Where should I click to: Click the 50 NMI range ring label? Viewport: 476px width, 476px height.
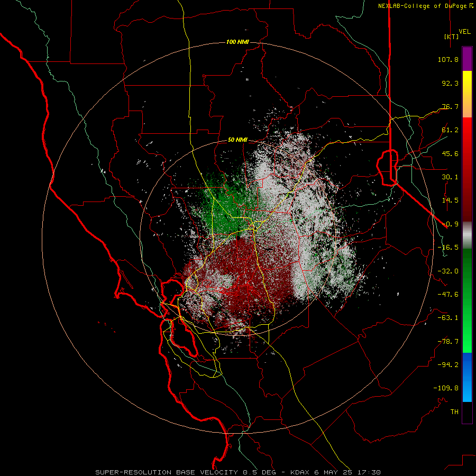237,140
